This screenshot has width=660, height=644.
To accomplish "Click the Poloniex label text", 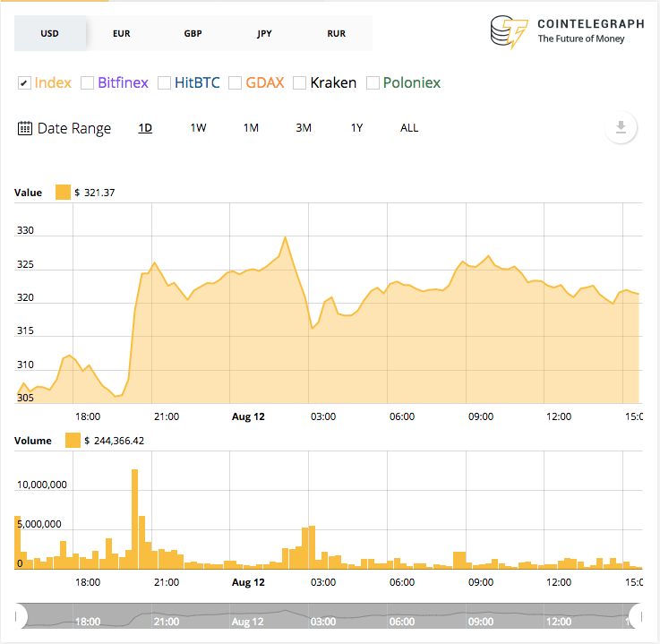I will [x=412, y=83].
